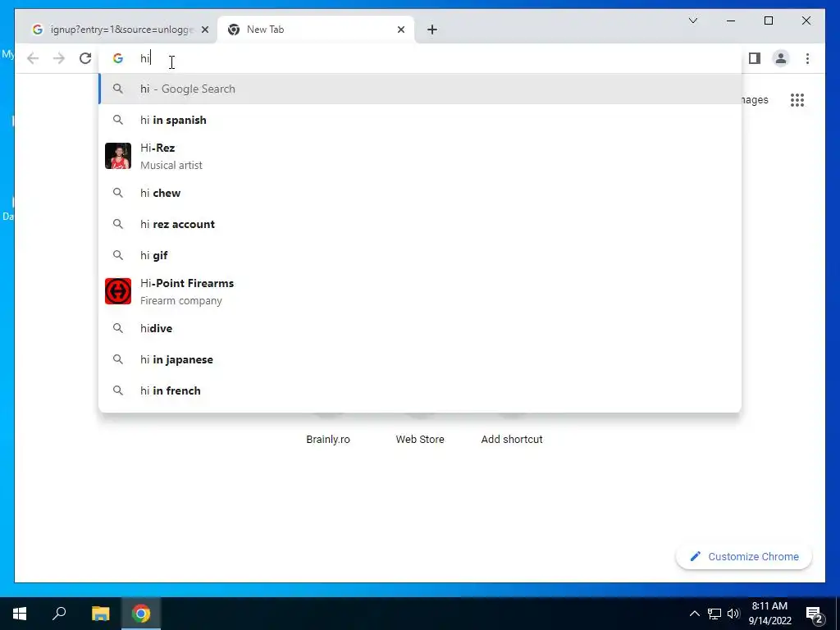Screen dimensions: 840x630
Task: Choose the 'hi chew' suggestion
Action: point(420,193)
